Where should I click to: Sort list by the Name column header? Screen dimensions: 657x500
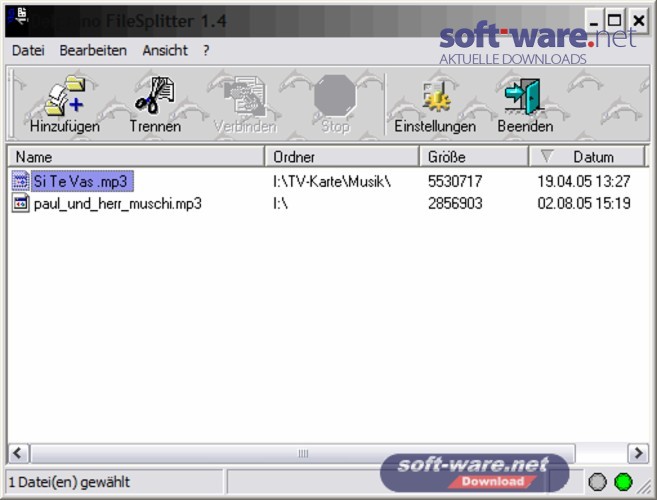136,157
